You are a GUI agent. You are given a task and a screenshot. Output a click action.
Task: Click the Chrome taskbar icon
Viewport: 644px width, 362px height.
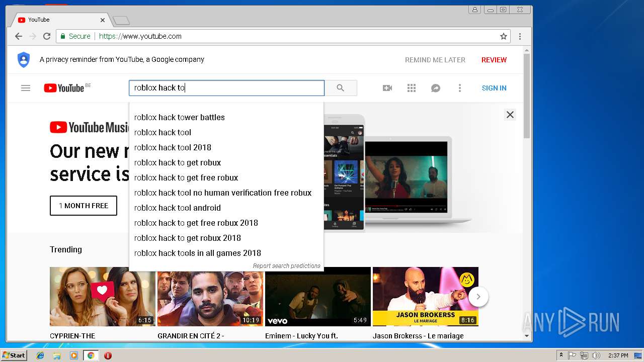pyautogui.click(x=91, y=355)
